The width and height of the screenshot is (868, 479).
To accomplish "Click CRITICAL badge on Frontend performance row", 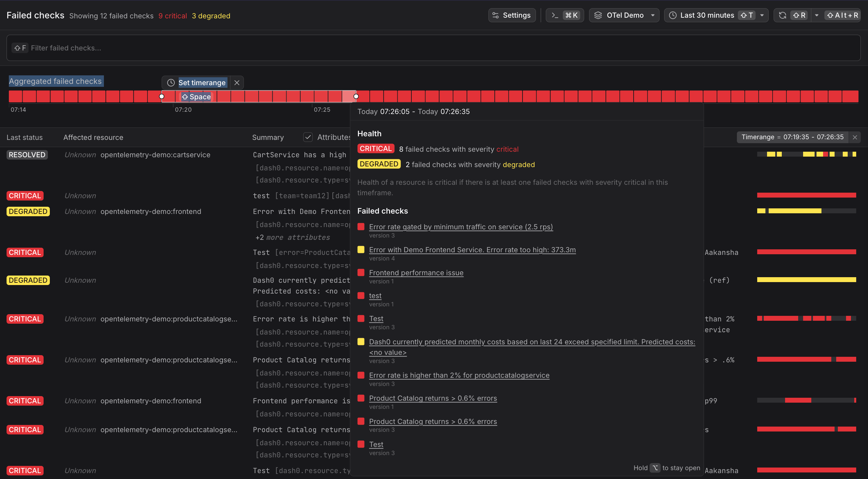I will coord(25,400).
